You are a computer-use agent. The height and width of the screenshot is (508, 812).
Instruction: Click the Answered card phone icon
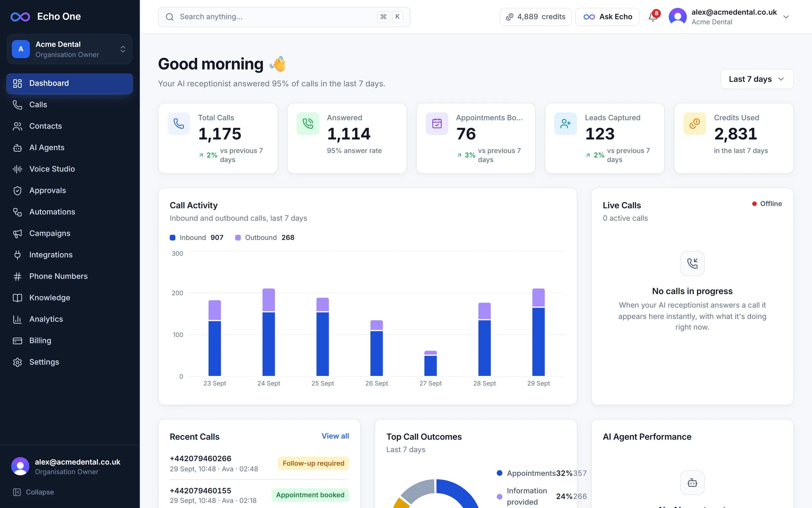pos(308,124)
